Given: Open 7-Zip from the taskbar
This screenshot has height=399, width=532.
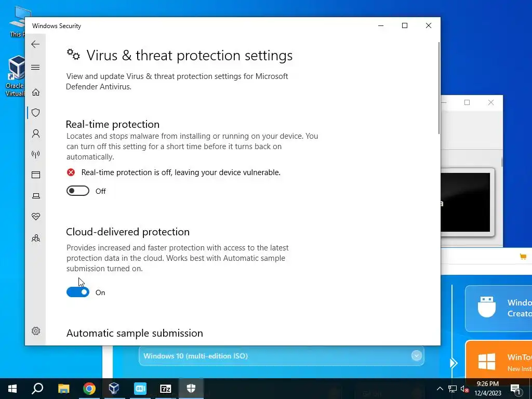Looking at the screenshot, I should point(166,389).
